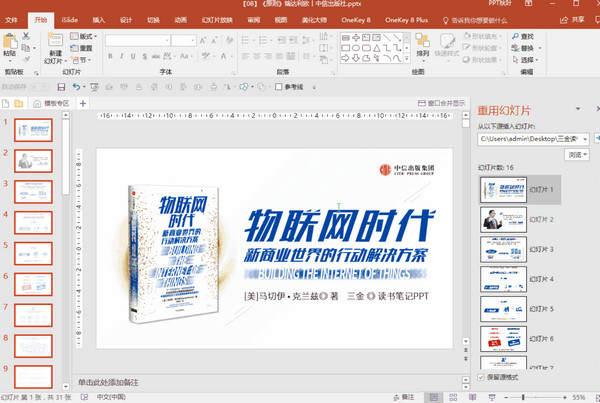The image size is (600, 403).
Task: Click the Slideshow view icon in status bar
Action: pos(492,398)
